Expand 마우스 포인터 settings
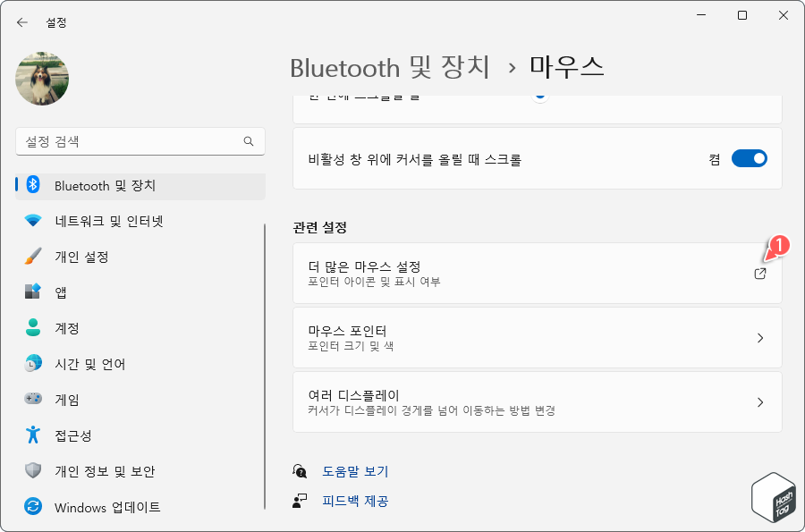Viewport: 805px width, 532px height. pyautogui.click(x=537, y=337)
